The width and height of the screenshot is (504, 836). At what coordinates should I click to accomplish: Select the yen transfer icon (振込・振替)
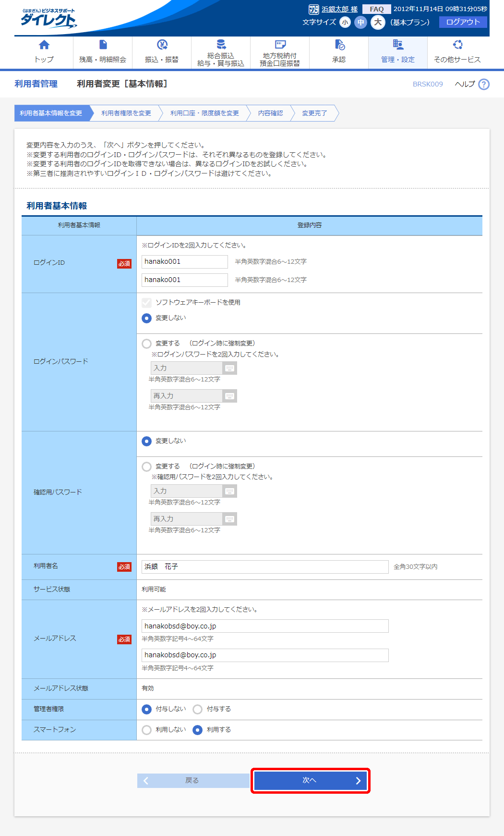(x=162, y=45)
